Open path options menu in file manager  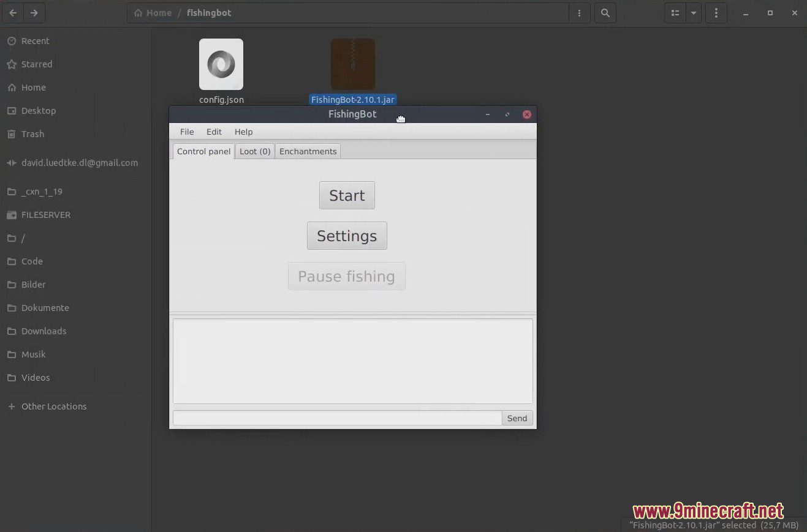tap(579, 13)
